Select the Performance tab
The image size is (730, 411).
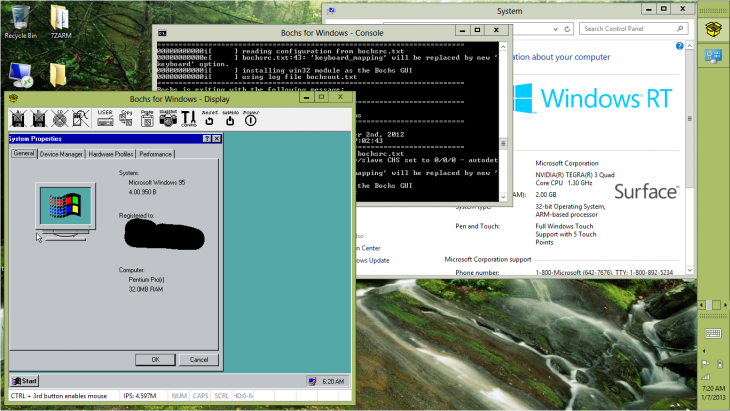coord(155,154)
